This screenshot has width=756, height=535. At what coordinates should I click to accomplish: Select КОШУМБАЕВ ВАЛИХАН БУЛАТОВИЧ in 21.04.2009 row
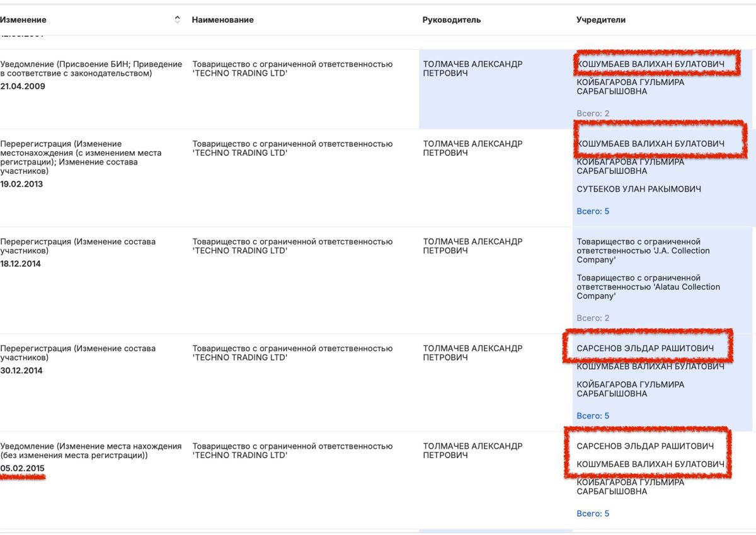651,64
